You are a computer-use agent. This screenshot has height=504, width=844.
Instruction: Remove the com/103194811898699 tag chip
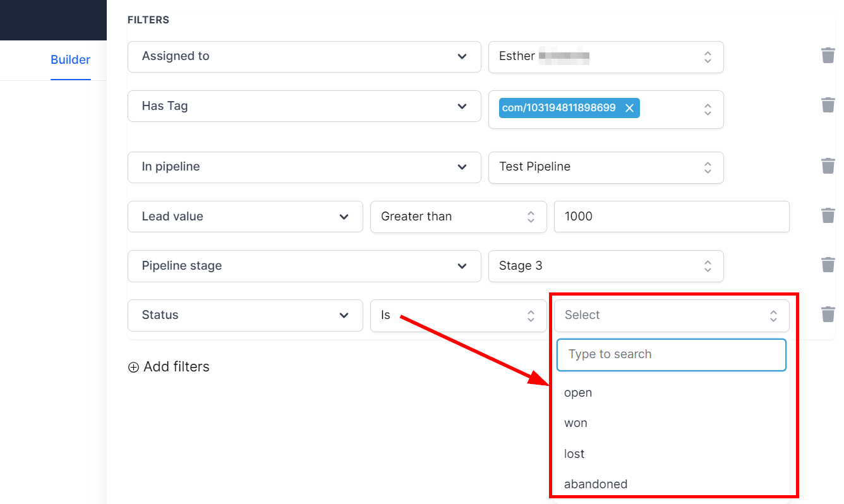point(629,108)
